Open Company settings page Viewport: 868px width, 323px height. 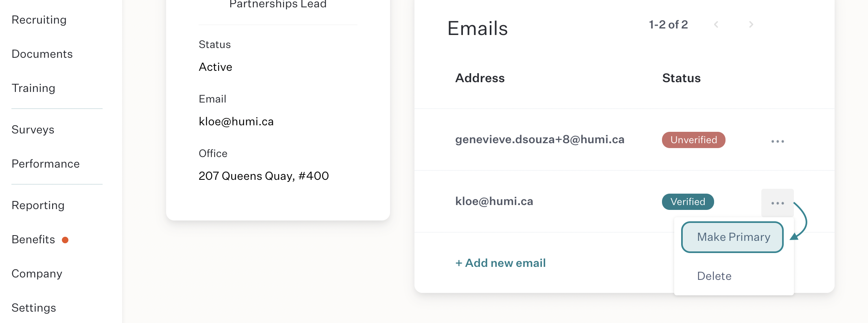click(37, 274)
